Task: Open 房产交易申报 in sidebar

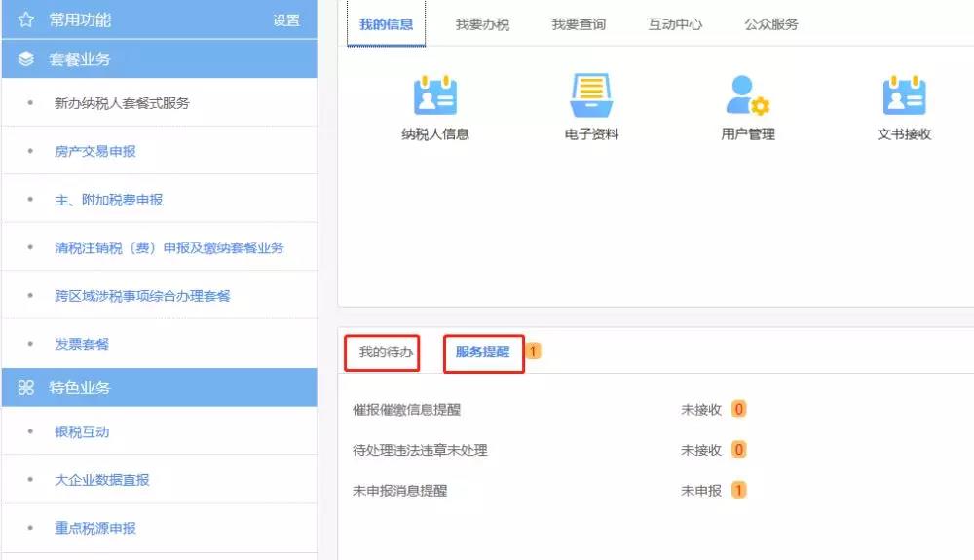Action: tap(95, 152)
